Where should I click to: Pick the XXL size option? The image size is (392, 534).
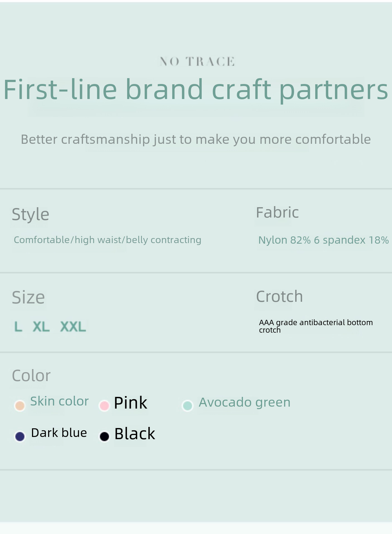pos(73,327)
